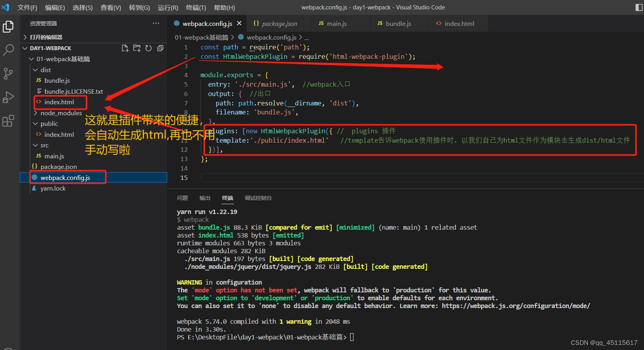This screenshot has height=350, width=644.
Task: Click the 'bundle.js' filename string in code
Action: (274, 112)
